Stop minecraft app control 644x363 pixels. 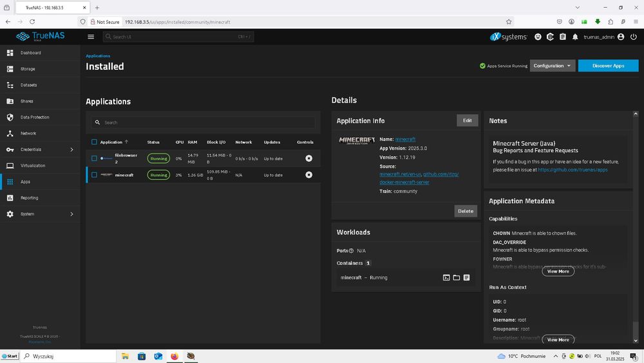coord(309,175)
